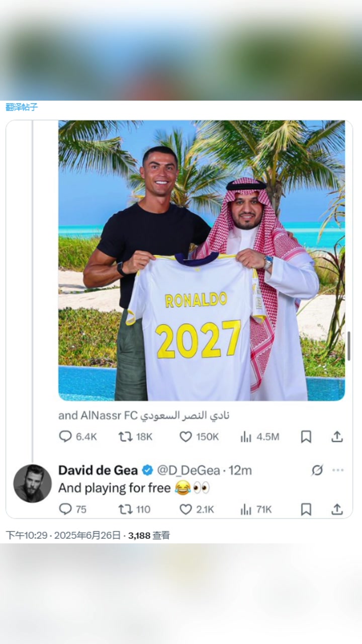Bookmark the Ronaldo jersey post
362x644 pixels.
click(306, 437)
